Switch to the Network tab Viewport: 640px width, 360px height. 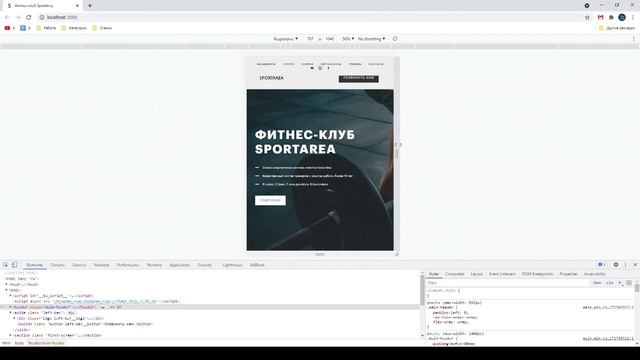[102, 265]
